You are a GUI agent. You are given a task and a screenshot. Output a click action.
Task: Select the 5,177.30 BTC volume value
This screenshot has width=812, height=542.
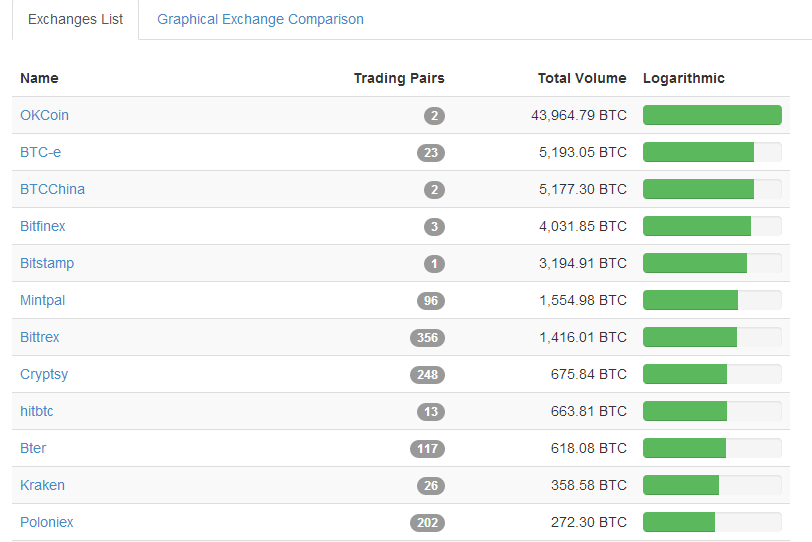pyautogui.click(x=583, y=189)
